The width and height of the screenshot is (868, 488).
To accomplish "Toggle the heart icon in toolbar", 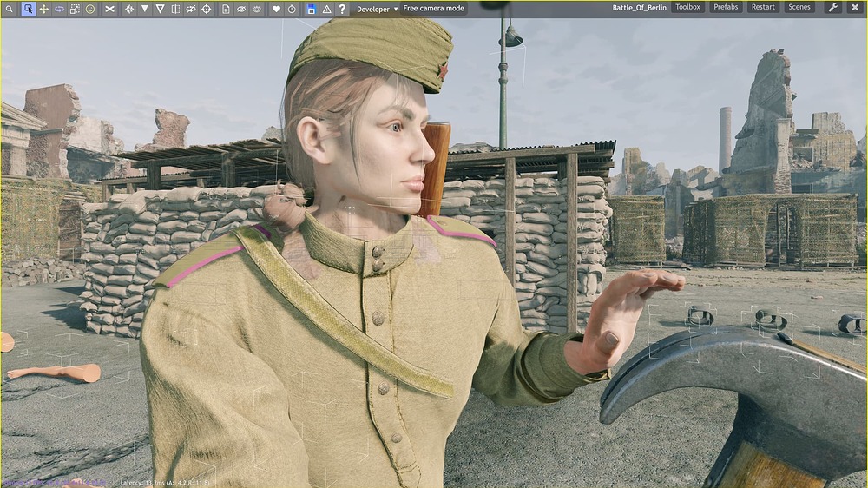I will click(276, 9).
